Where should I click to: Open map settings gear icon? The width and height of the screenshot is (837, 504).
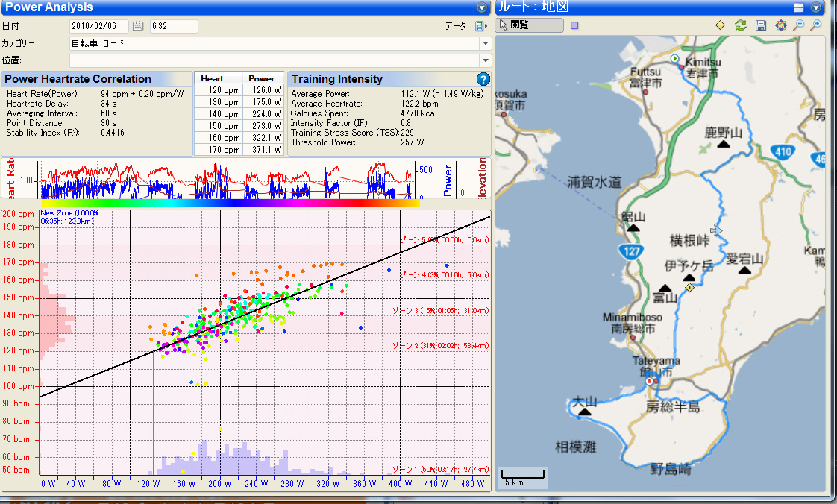coord(780,25)
